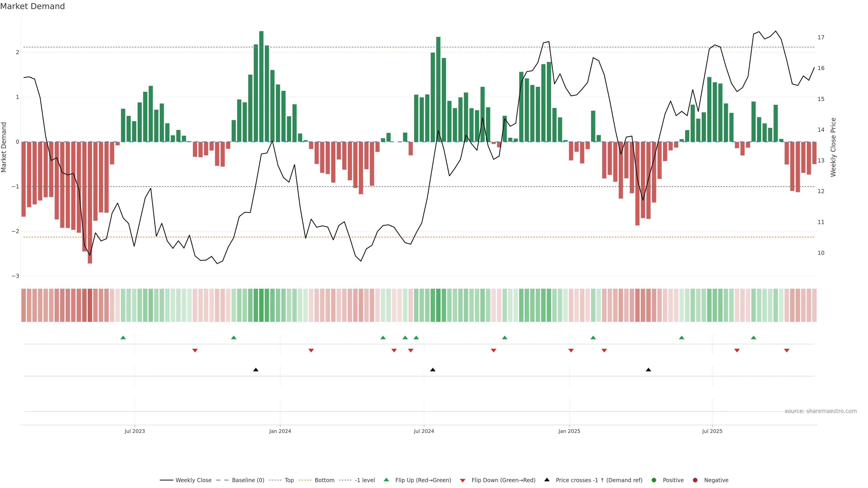Viewport: 868px width, 488px height.
Task: Click the black Price crosses -1 legend icon
Action: point(547,480)
